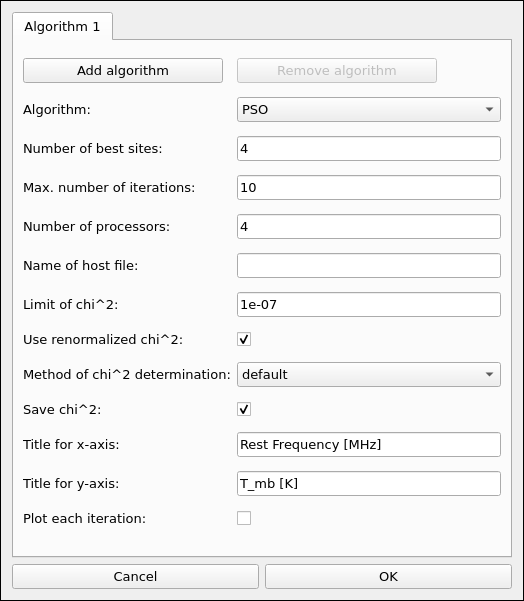This screenshot has height=601, width=524.
Task: Click the Title for x-axis field
Action: (369, 445)
